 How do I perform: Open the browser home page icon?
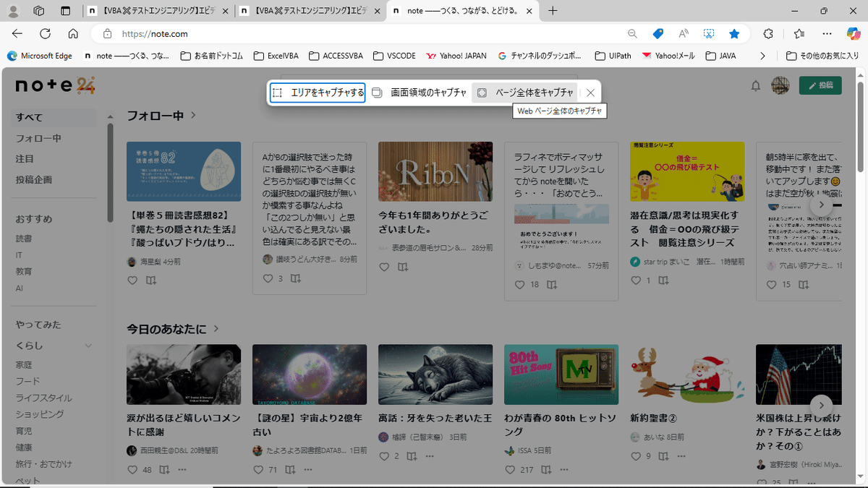click(x=73, y=34)
